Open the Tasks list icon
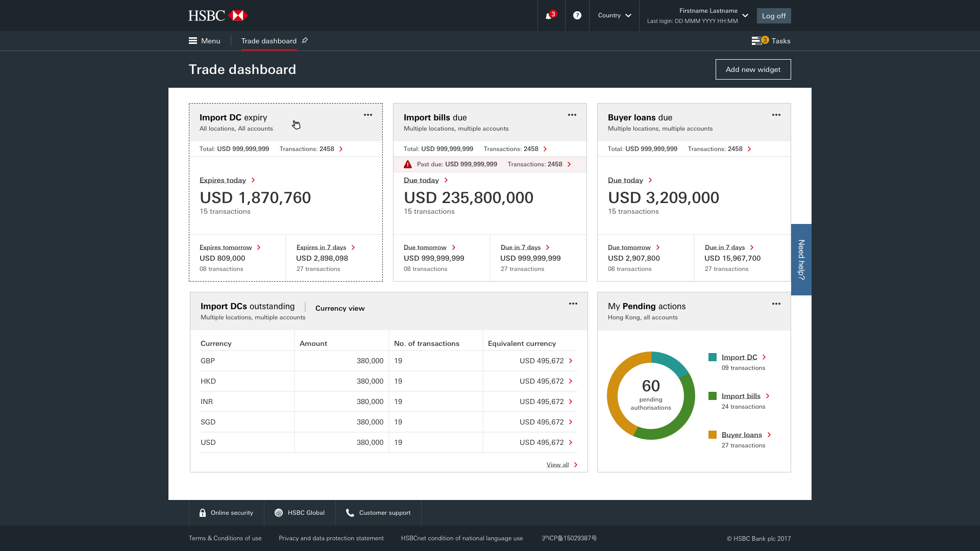 [x=757, y=41]
